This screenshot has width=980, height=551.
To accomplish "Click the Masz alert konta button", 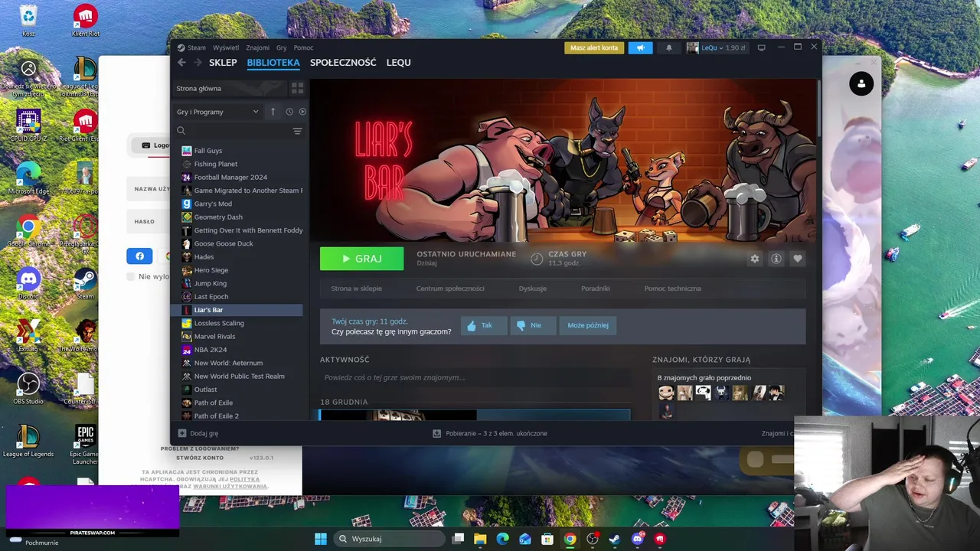I will (594, 47).
